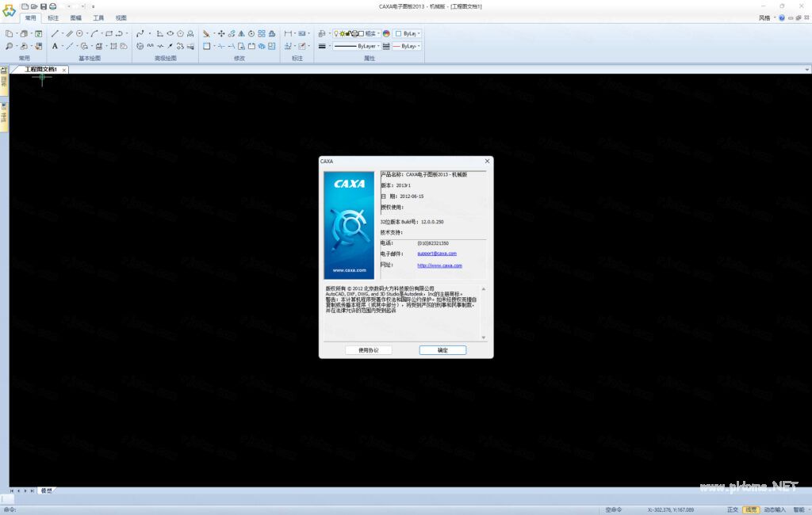Open the http://www.caxa.com website link
812x515 pixels.
439,265
